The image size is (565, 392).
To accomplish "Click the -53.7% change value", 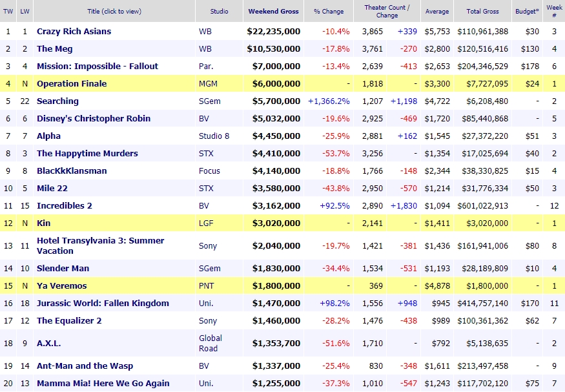I will click(336, 154).
